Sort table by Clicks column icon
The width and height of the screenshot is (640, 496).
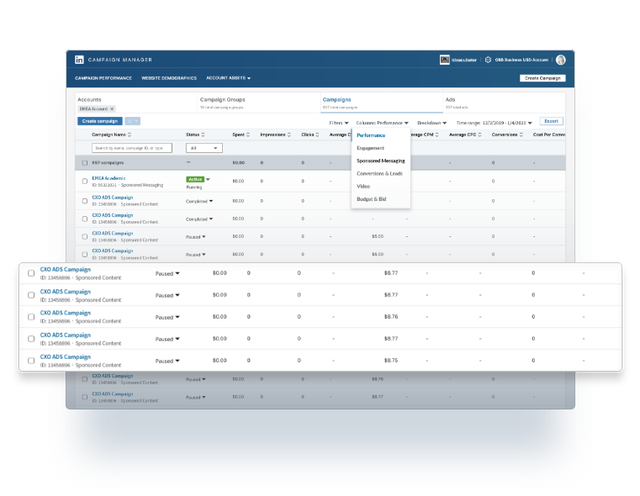pyautogui.click(x=320, y=134)
